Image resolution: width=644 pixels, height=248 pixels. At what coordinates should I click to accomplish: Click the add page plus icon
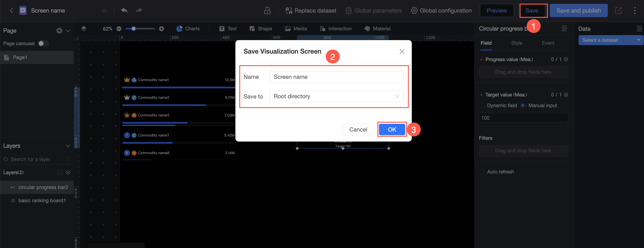point(59,31)
